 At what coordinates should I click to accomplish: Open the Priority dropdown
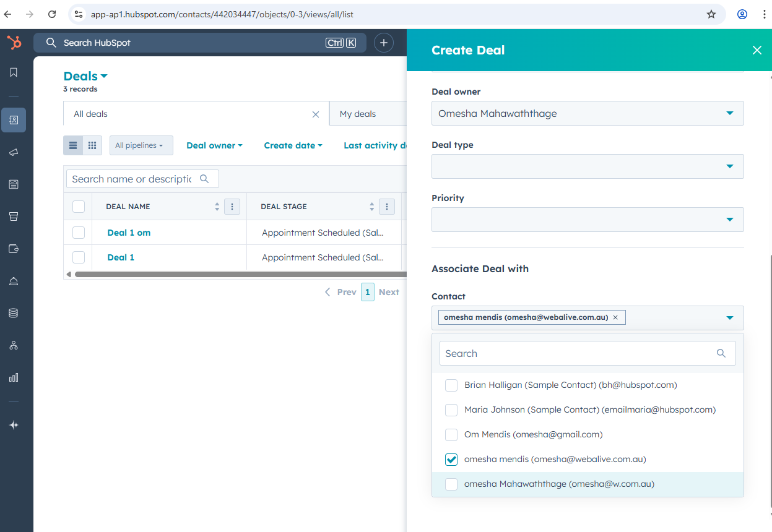click(588, 220)
